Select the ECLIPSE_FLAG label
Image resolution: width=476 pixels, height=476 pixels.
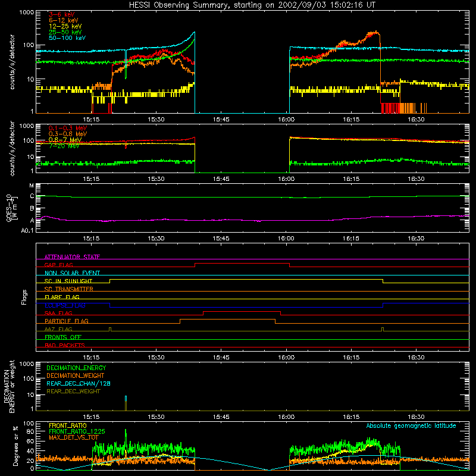65,305
